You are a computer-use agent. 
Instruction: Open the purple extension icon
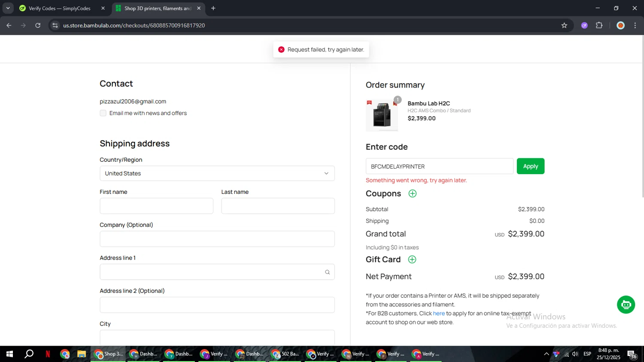(x=584, y=25)
